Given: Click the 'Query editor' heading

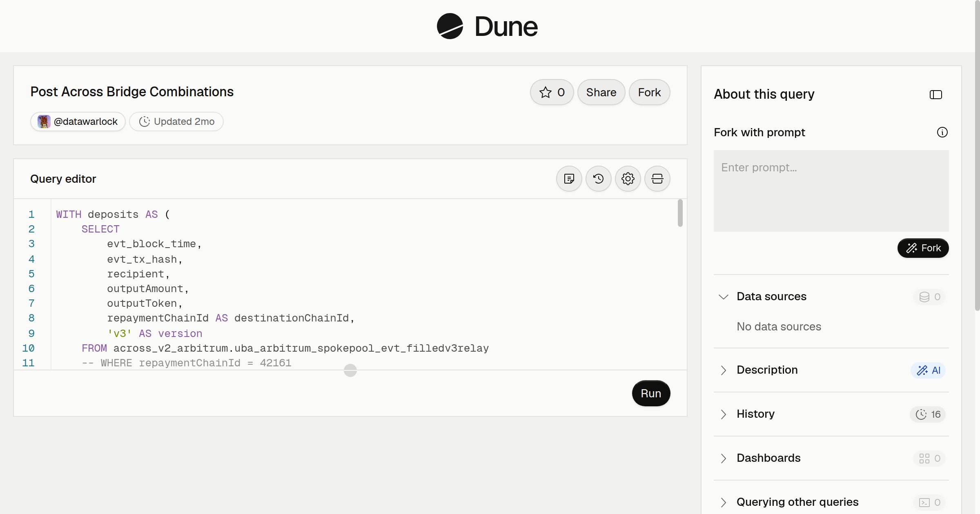Looking at the screenshot, I should click(63, 179).
